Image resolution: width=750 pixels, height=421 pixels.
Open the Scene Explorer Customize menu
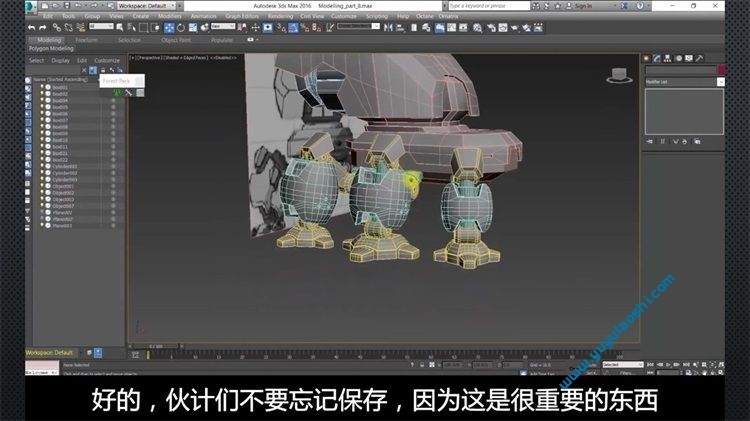coord(107,61)
